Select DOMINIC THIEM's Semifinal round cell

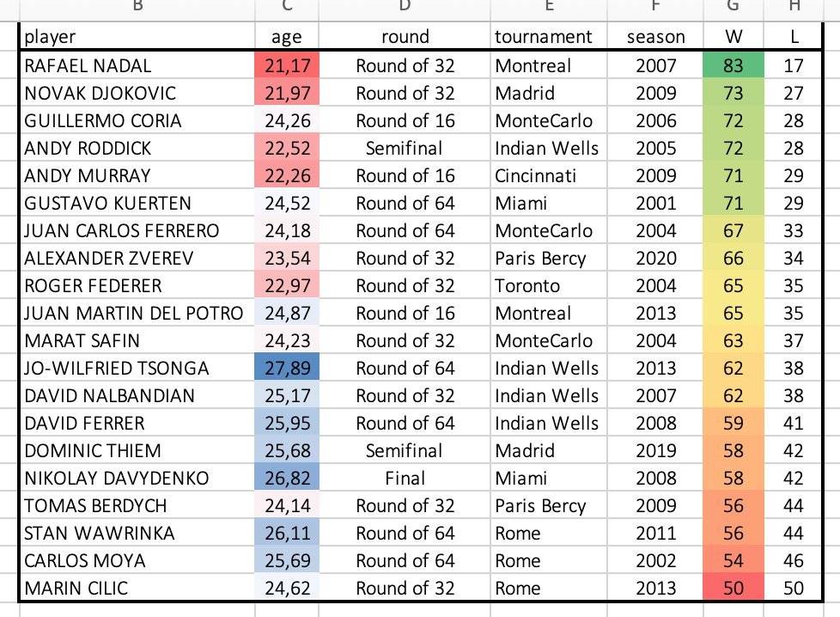tap(405, 450)
